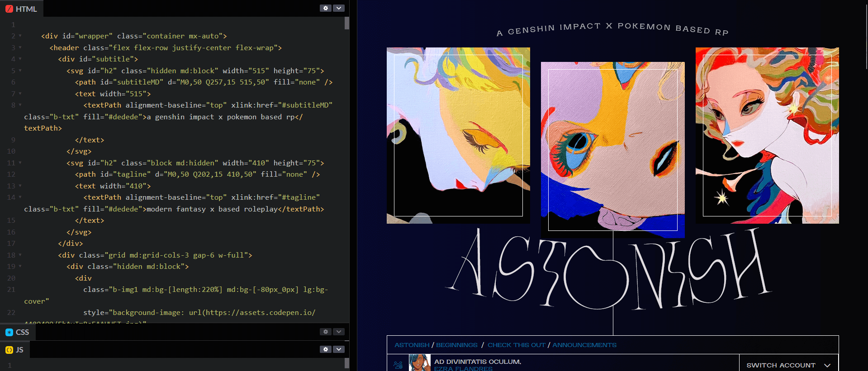868x371 pixels.
Task: Open HTML panel chevron dropdown
Action: pyautogui.click(x=339, y=8)
